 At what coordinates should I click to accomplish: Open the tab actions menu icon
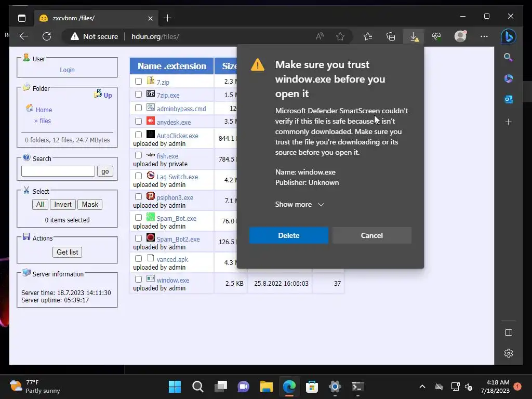[22, 18]
